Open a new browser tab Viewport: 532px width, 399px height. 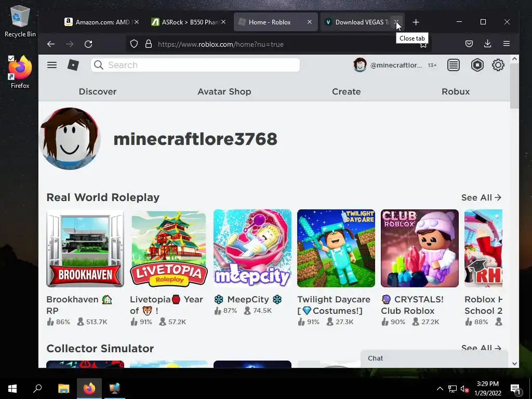click(416, 22)
